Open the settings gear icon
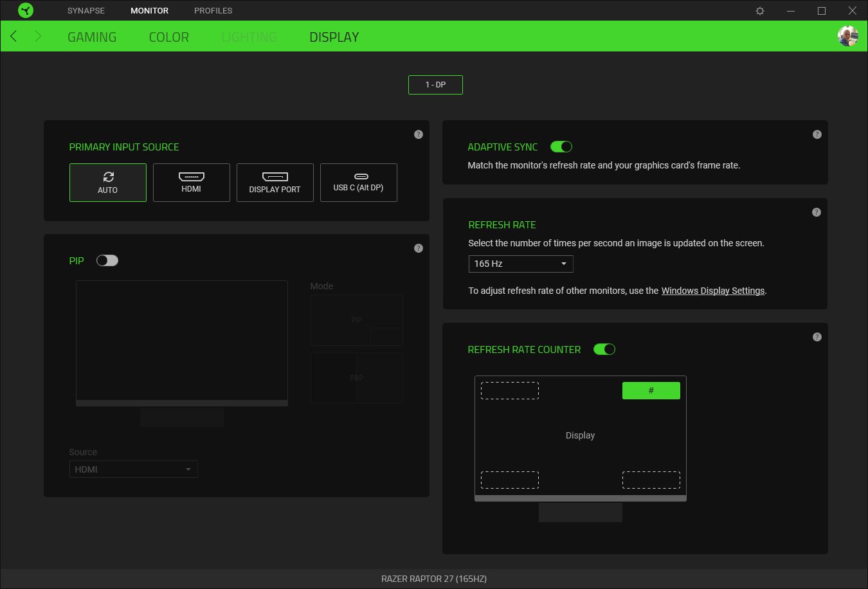The image size is (868, 589). click(x=760, y=11)
